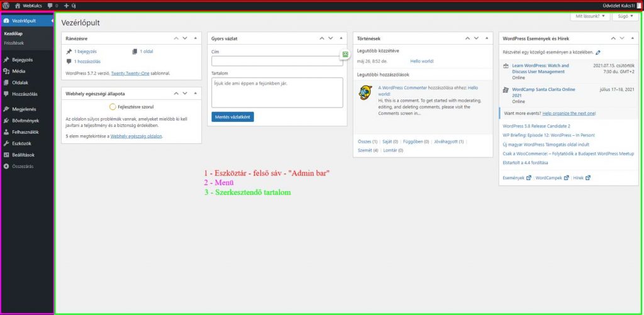Expand the Mit lássunk? screen options
644x315 pixels.
pyautogui.click(x=590, y=16)
